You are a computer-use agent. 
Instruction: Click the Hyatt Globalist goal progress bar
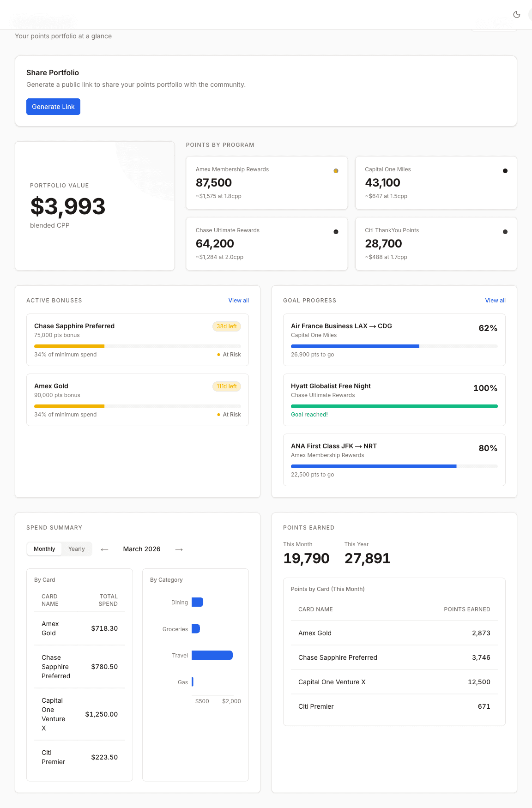[x=394, y=406]
